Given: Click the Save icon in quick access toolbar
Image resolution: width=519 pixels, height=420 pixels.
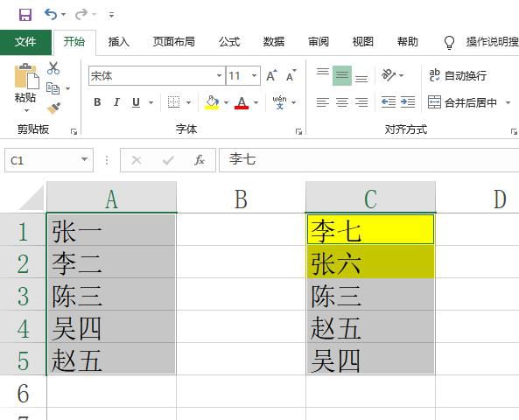Looking at the screenshot, I should coord(25,15).
